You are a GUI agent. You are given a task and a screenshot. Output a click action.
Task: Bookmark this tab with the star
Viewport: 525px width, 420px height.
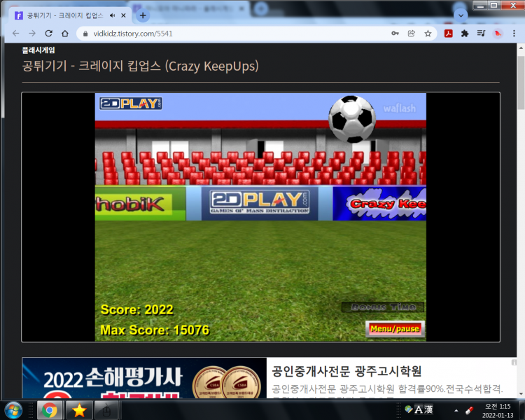(x=428, y=33)
